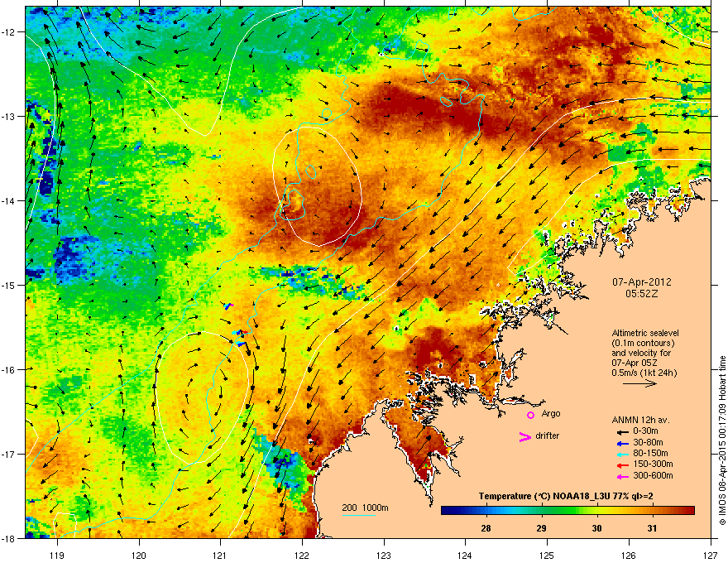Click the longitude axis label 120
The image size is (728, 563).
point(139,555)
